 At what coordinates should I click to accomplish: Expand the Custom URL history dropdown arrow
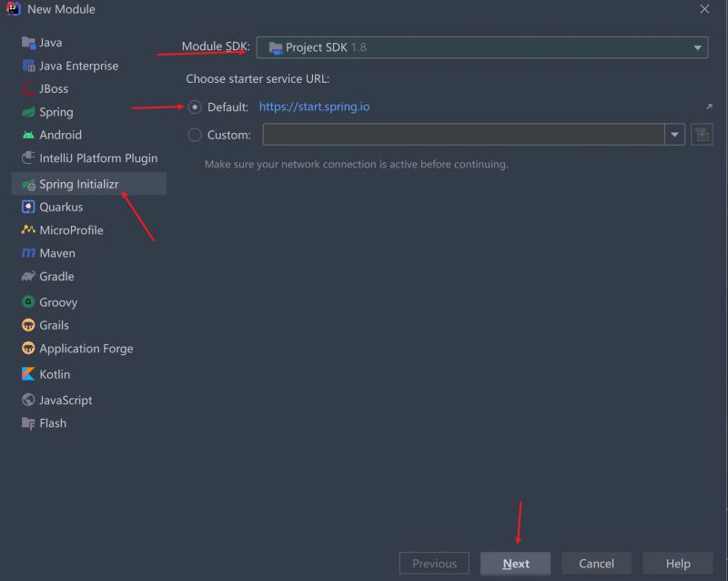(x=675, y=135)
